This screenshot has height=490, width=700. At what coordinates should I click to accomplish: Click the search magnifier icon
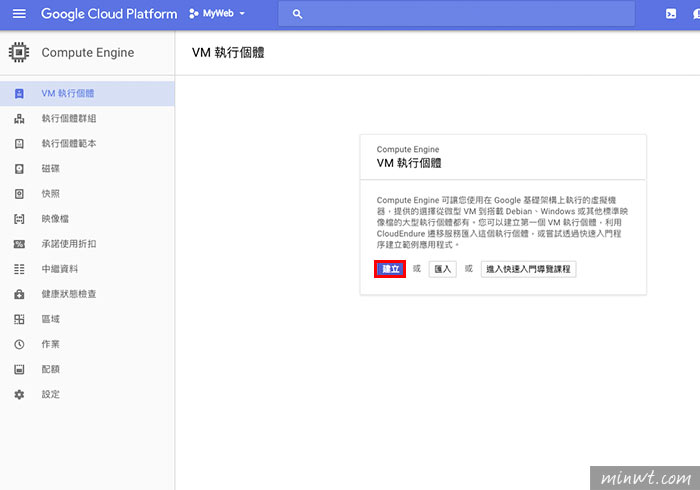297,14
